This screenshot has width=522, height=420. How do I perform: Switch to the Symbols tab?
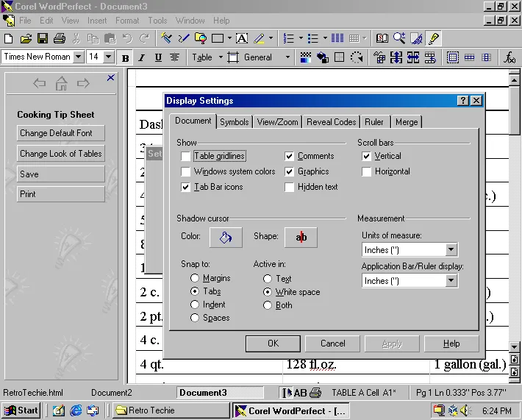coord(235,122)
